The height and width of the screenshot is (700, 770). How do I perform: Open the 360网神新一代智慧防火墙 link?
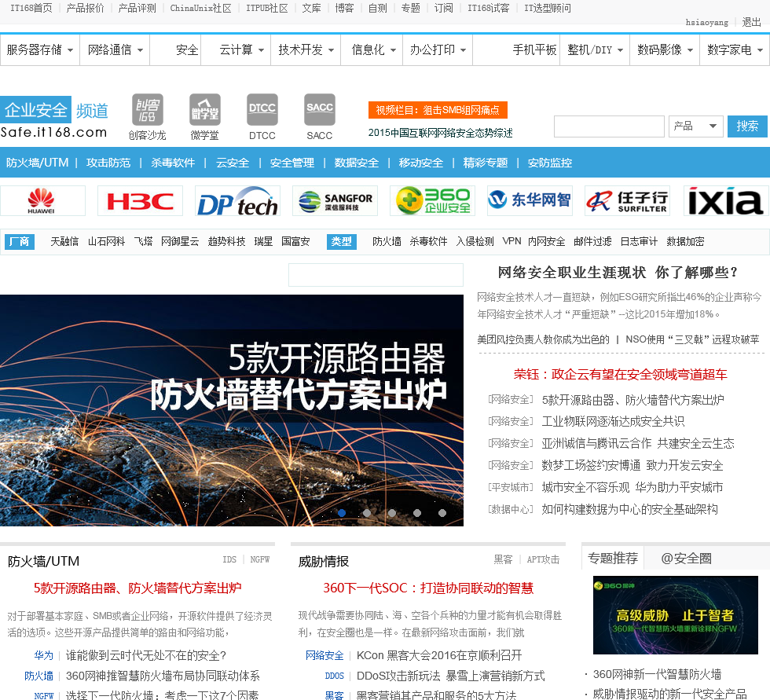[x=657, y=675]
